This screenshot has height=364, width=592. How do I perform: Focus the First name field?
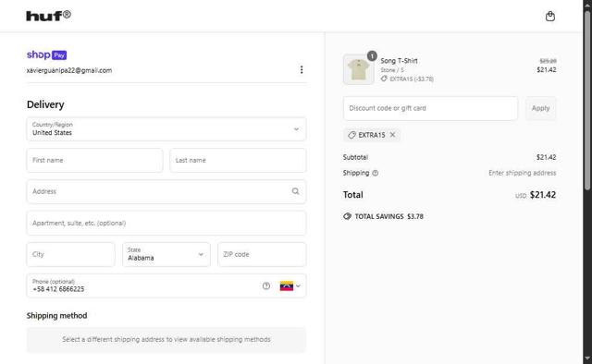coord(94,161)
